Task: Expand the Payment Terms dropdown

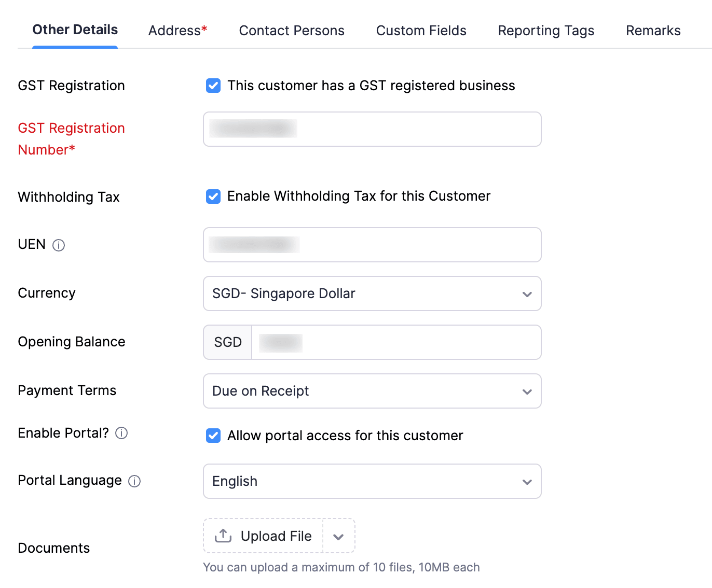Action: click(x=372, y=391)
